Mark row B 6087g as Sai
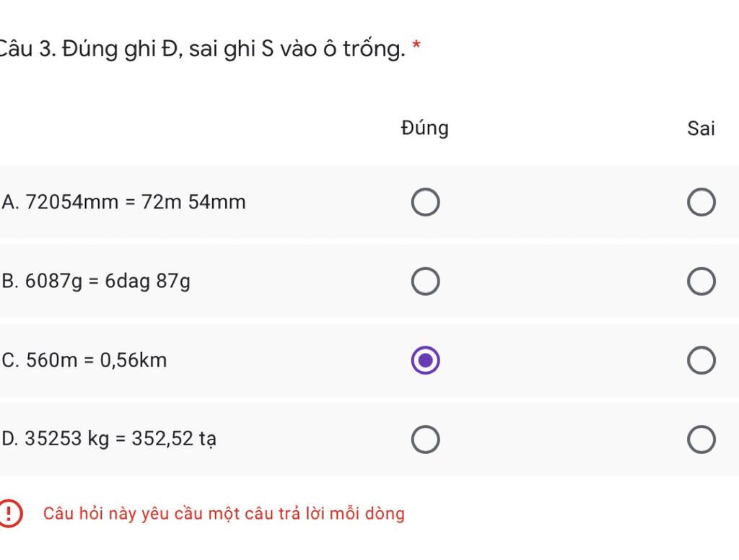The image size is (739, 560). (701, 281)
